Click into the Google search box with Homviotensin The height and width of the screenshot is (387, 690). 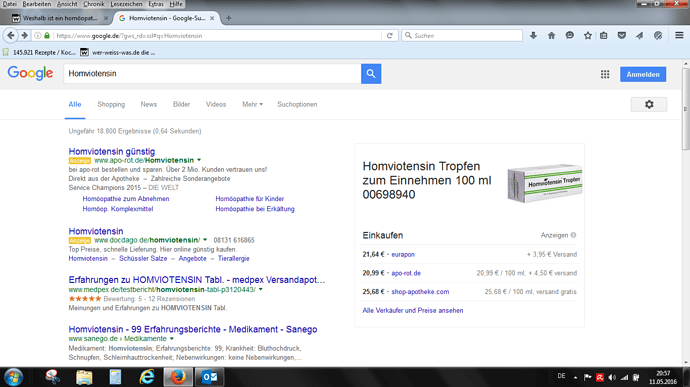click(x=213, y=74)
